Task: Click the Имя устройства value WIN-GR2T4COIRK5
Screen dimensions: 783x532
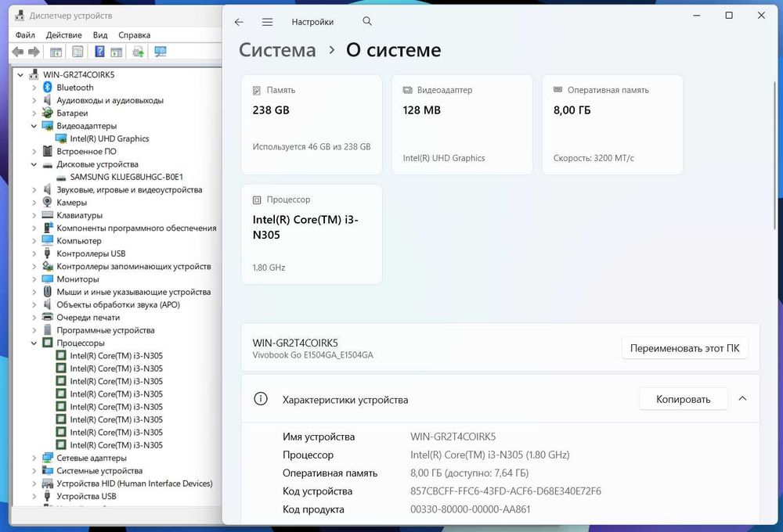Action: coord(453,437)
